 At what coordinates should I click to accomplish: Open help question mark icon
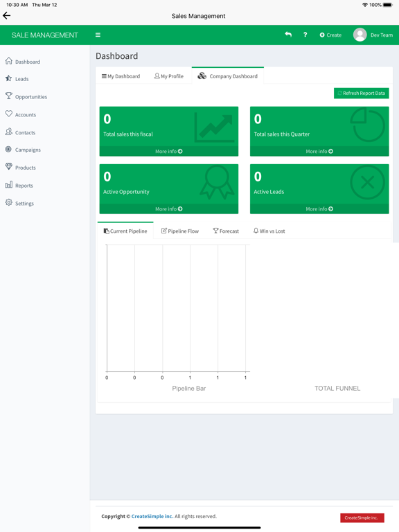(x=305, y=35)
